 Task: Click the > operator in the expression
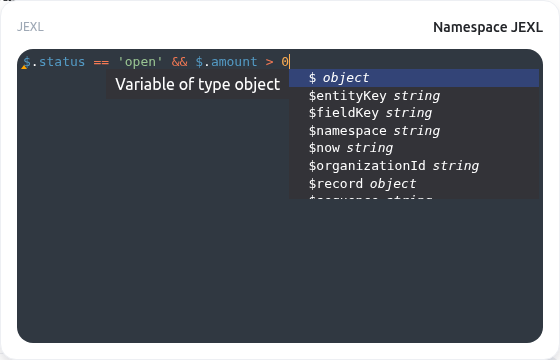coord(269,62)
